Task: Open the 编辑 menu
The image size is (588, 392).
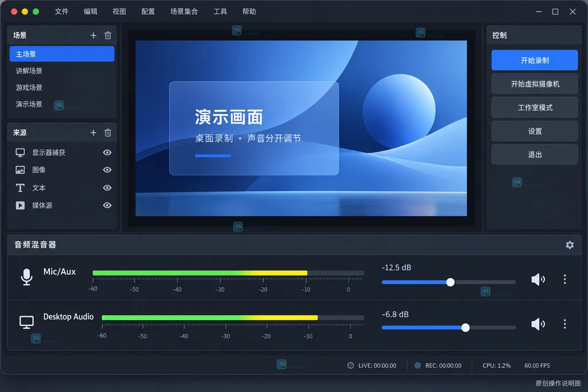Action: click(x=90, y=11)
